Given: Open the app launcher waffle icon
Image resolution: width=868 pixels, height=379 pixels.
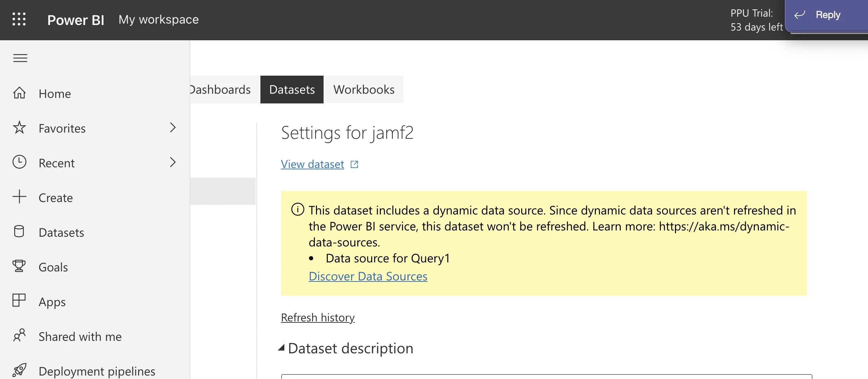Looking at the screenshot, I should (x=19, y=19).
